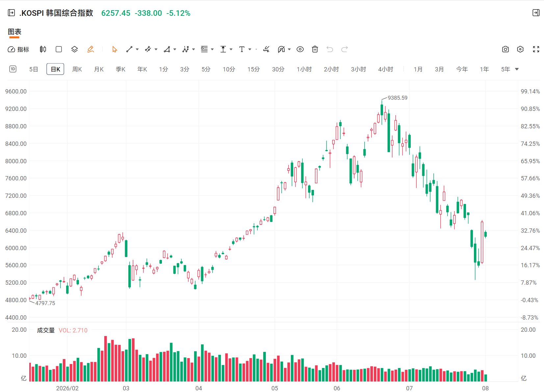The height and width of the screenshot is (392, 544).
Task: Set range to 今年
Action: point(462,69)
